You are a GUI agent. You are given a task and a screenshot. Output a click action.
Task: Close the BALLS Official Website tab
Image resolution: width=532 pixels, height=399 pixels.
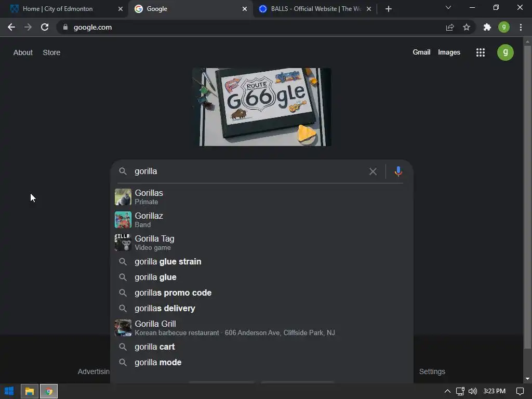point(369,9)
